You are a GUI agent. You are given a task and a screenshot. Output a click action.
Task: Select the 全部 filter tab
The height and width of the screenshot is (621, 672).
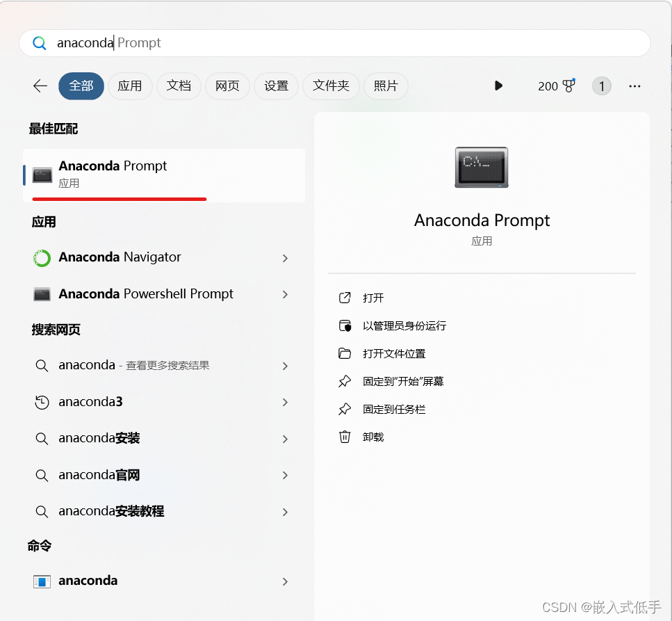(x=81, y=86)
